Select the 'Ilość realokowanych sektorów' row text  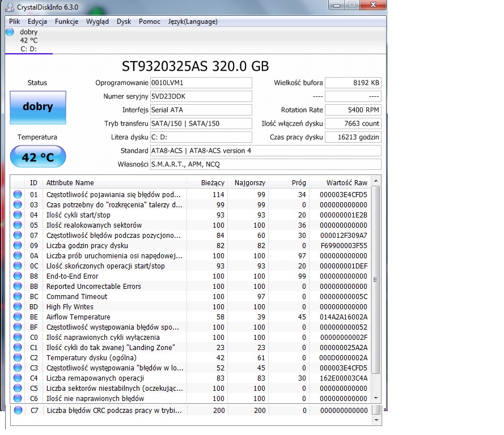tap(94, 225)
